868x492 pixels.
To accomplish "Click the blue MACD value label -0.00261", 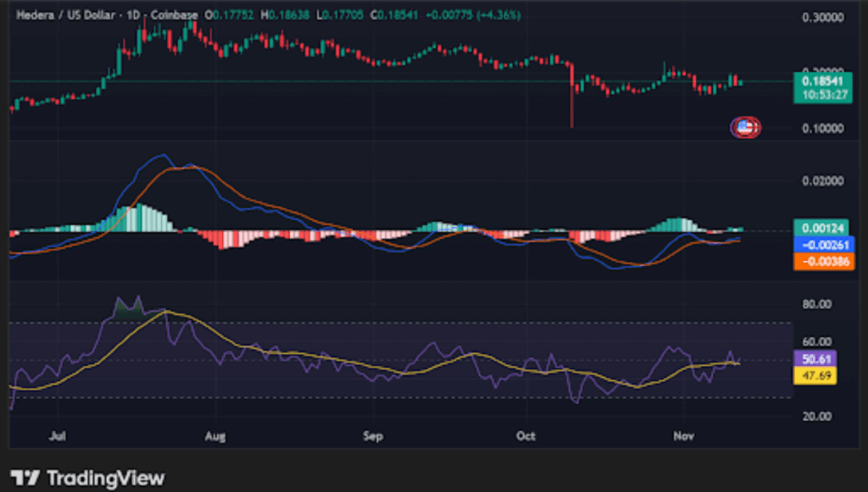I will coord(823,245).
